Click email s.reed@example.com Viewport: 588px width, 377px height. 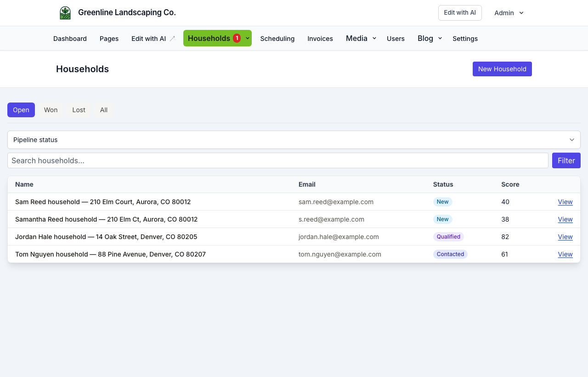click(x=331, y=219)
